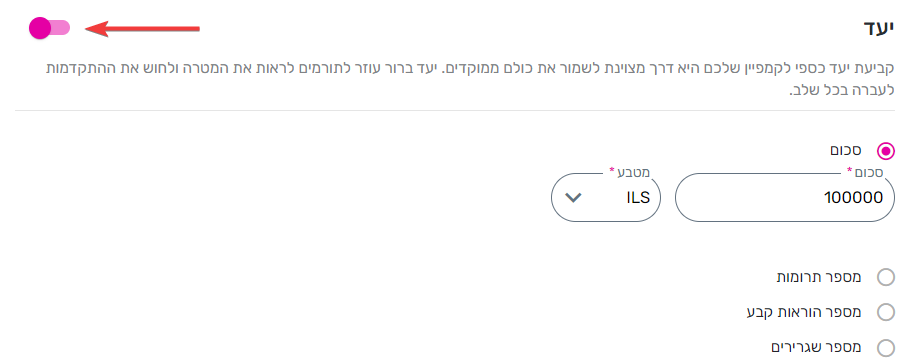Click the מספר שגרירים label text

click(x=816, y=348)
